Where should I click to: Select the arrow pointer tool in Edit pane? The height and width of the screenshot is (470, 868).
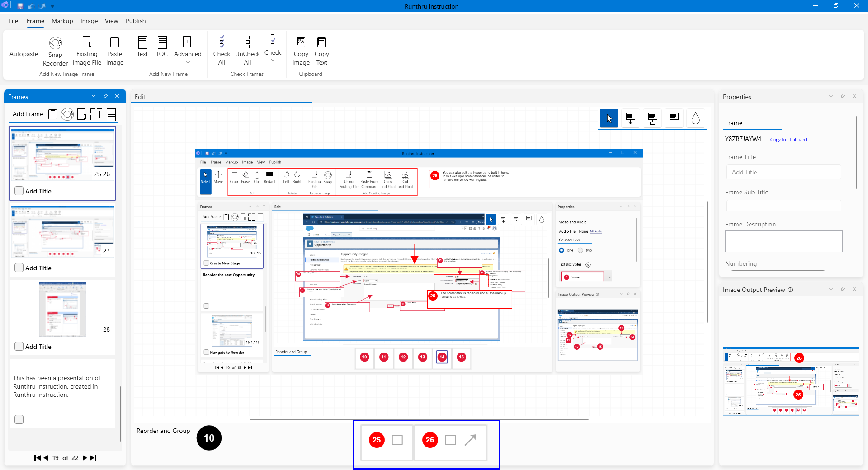coord(609,118)
